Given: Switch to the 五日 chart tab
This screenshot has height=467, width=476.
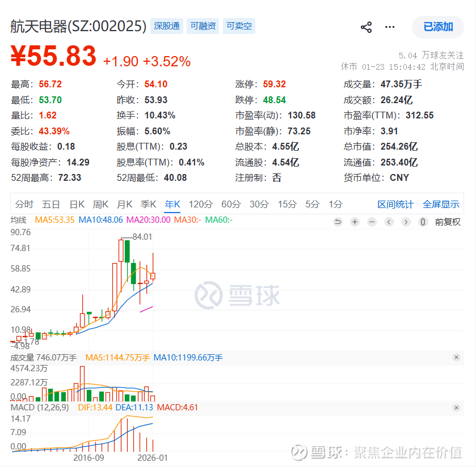Looking at the screenshot, I should pos(50,204).
